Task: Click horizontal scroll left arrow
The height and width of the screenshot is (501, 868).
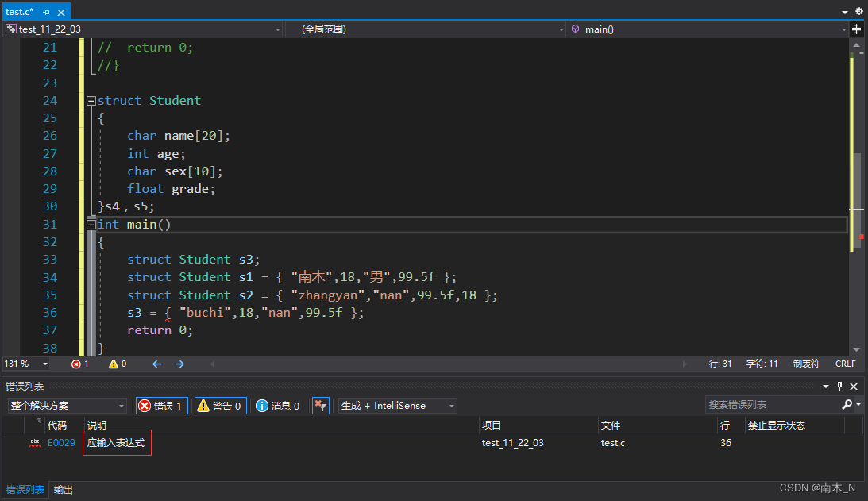Action: 213,364
